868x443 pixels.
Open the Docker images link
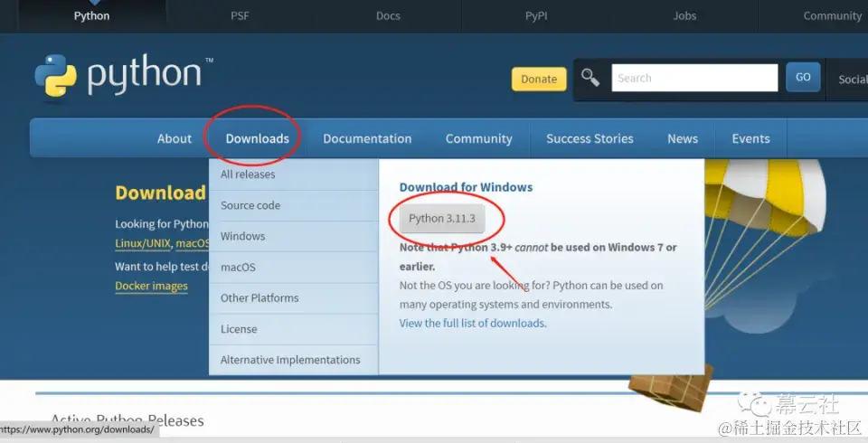point(151,286)
